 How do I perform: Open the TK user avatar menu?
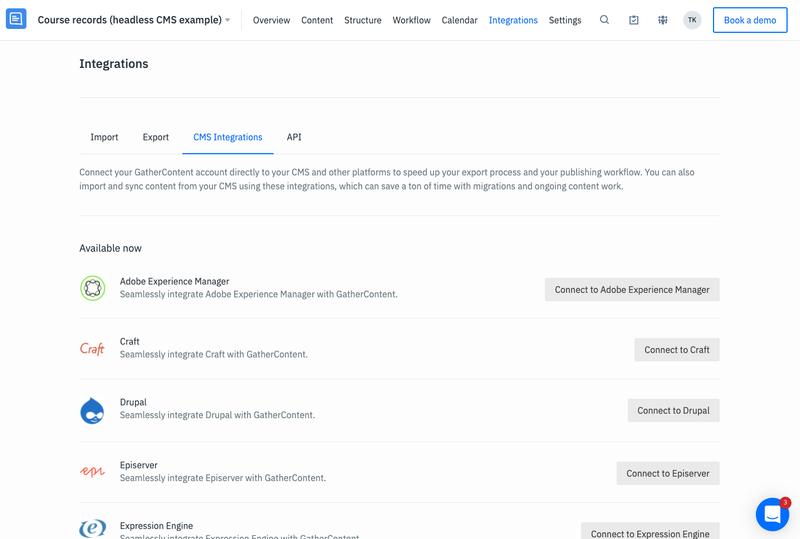692,20
